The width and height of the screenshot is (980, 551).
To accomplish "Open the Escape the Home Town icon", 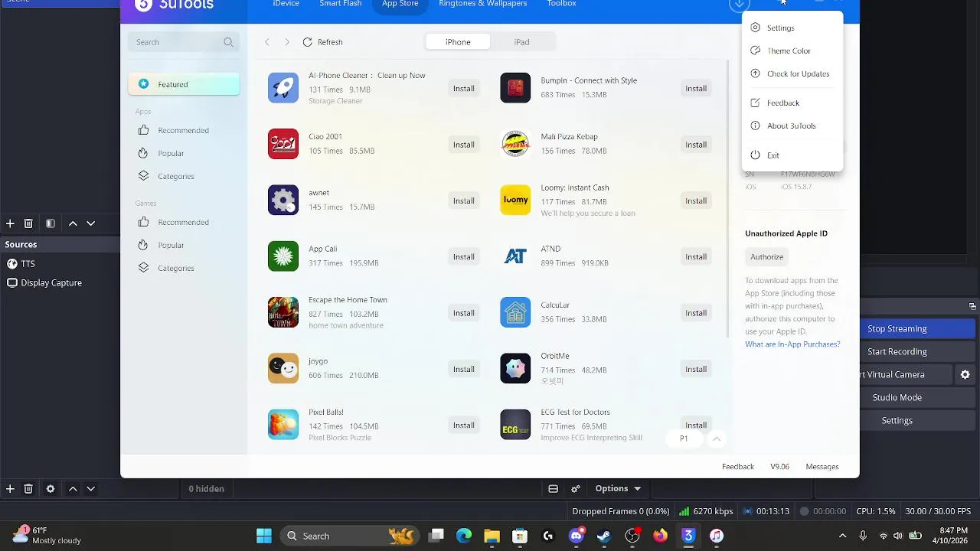I will click(x=283, y=312).
